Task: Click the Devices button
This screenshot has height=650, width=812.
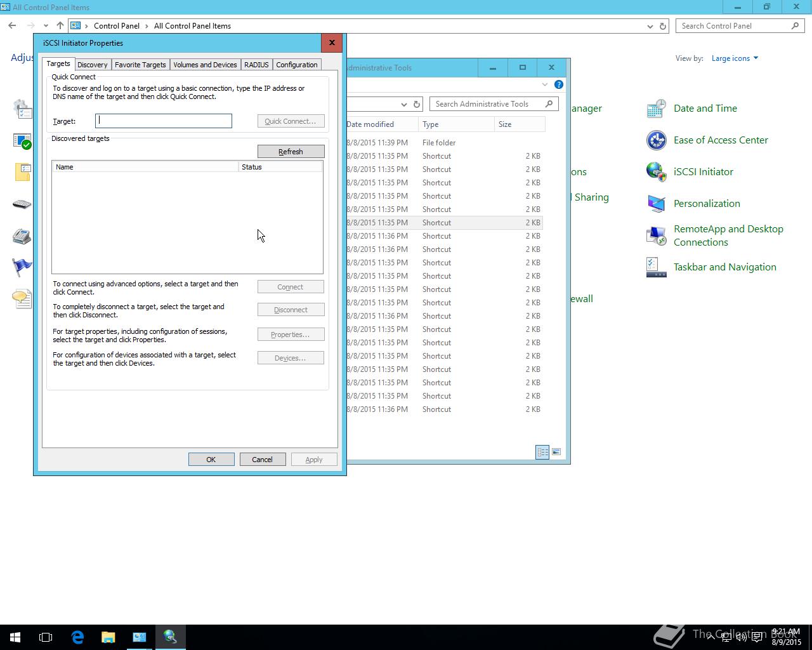Action: pos(291,358)
